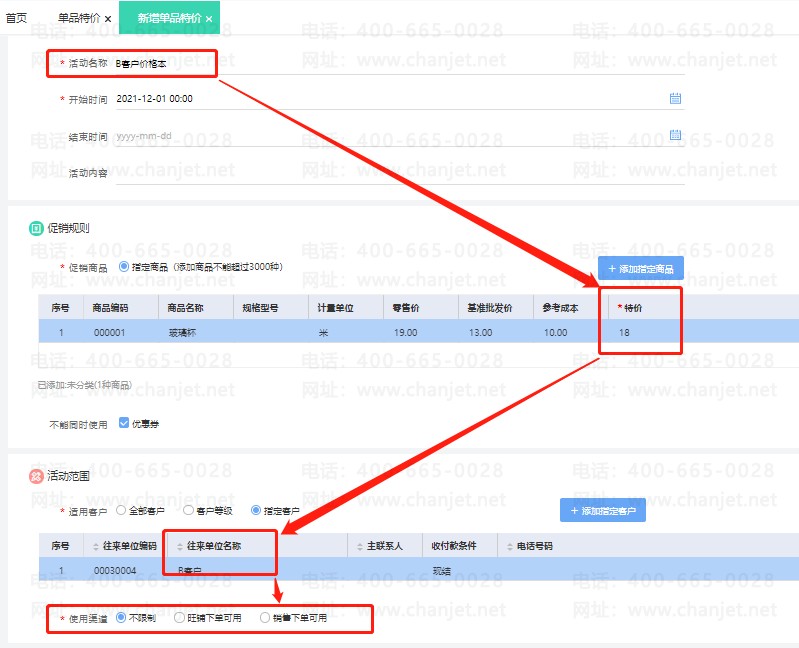Sort by 主联系人 column arrow
The height and width of the screenshot is (648, 799).
click(360, 547)
